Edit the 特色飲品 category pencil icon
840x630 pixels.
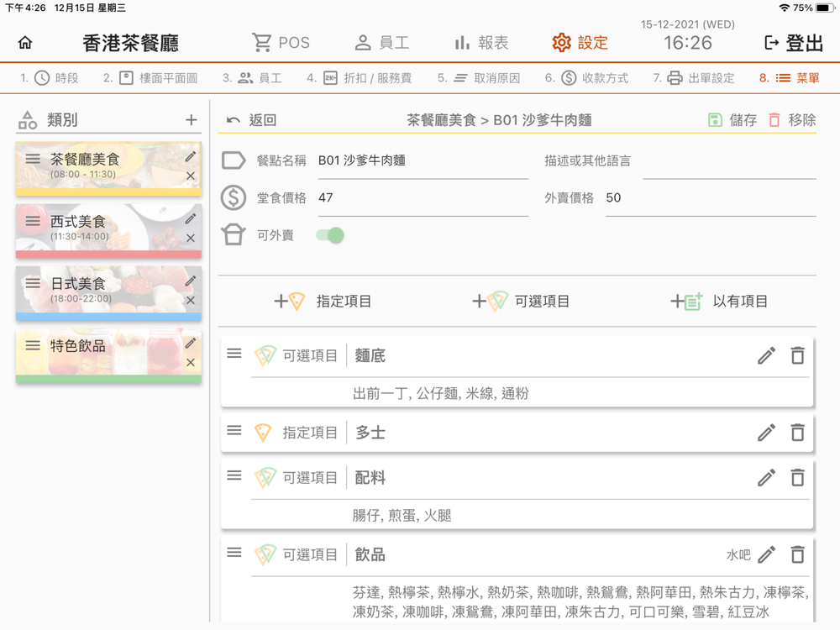[x=190, y=343]
